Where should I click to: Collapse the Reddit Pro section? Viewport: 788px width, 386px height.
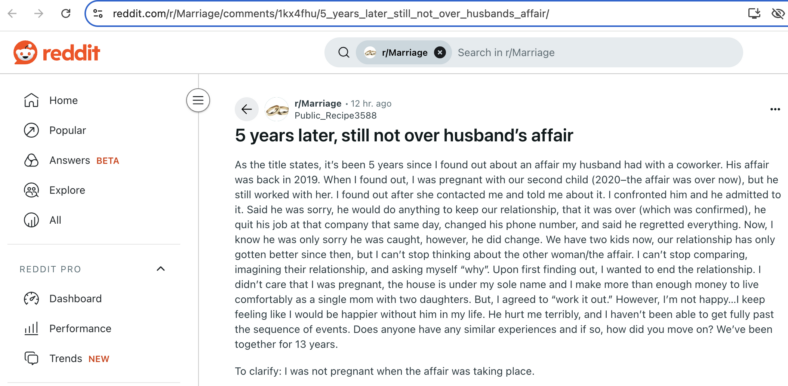161,269
